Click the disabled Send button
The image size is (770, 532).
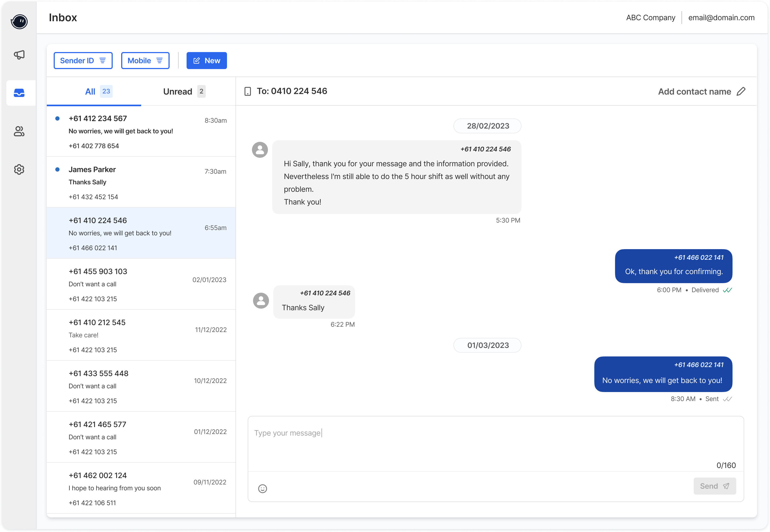point(715,486)
